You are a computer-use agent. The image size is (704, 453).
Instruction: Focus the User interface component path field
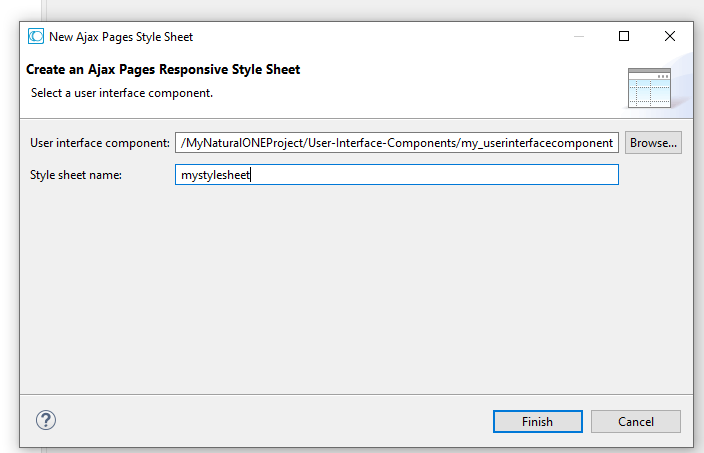[396, 143]
